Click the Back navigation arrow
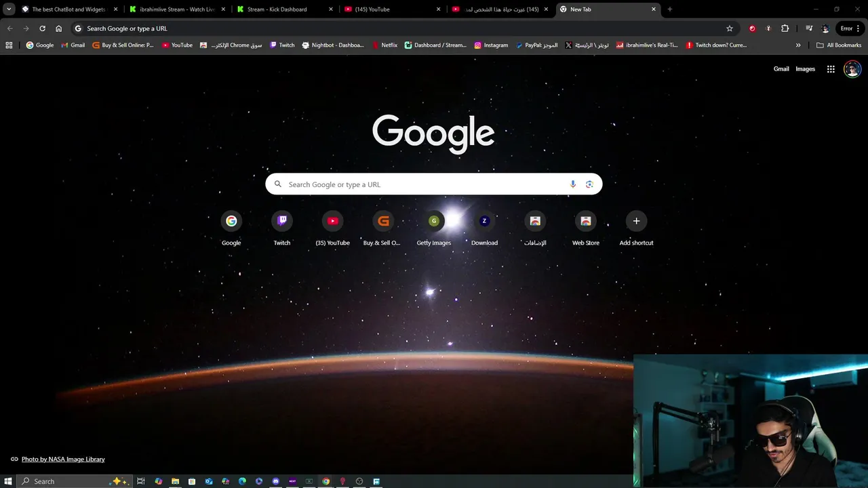This screenshot has height=488, width=868. (9, 28)
